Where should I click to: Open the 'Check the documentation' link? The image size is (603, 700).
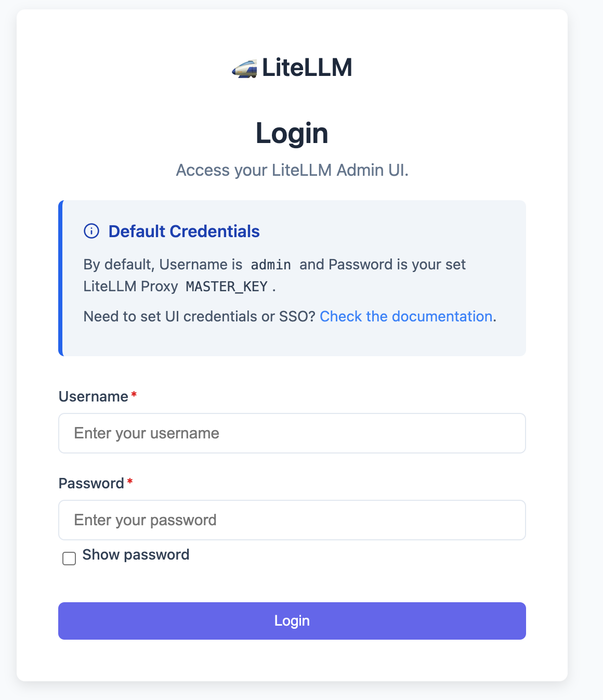tap(406, 316)
